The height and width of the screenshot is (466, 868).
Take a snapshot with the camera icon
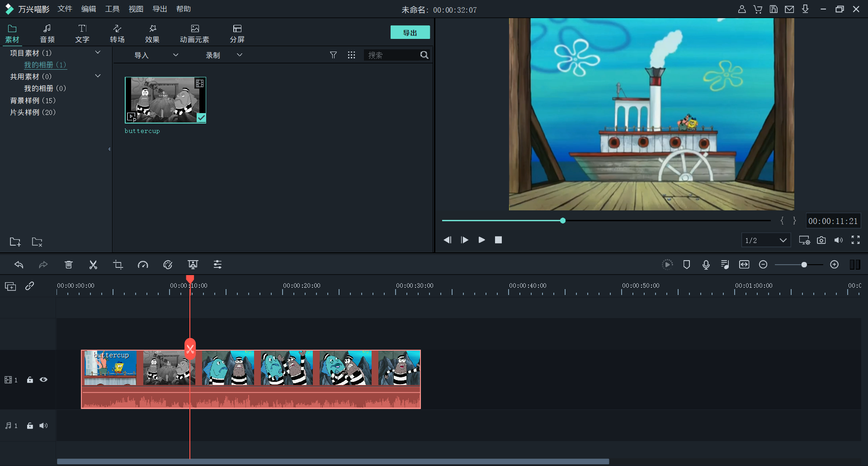pos(821,240)
